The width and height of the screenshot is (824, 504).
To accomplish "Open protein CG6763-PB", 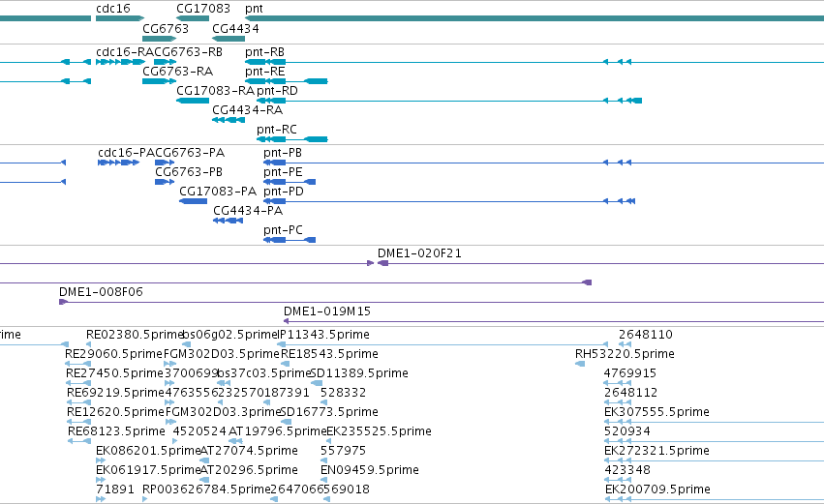I will [x=189, y=172].
